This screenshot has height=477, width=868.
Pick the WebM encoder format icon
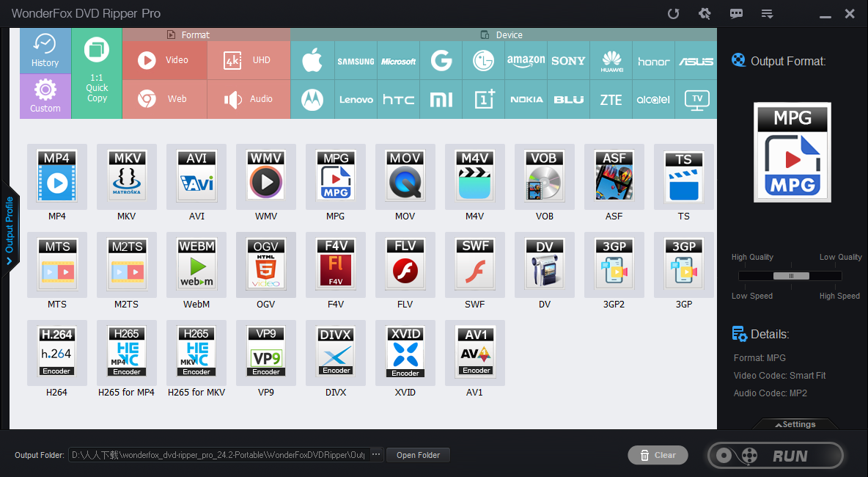tap(196, 264)
